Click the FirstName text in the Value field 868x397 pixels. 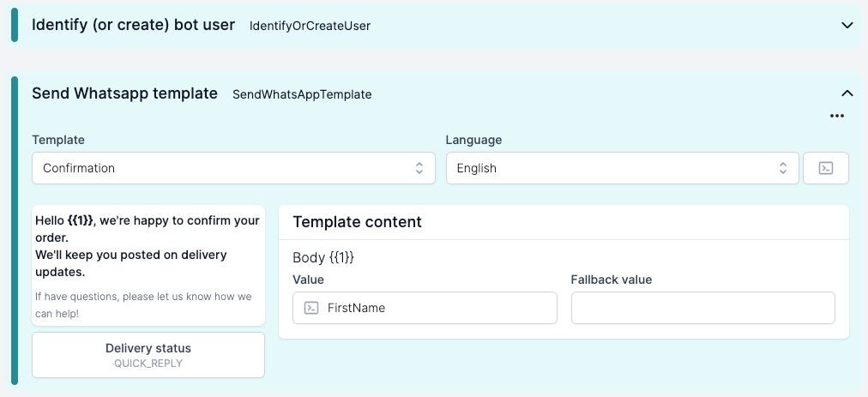tap(356, 308)
